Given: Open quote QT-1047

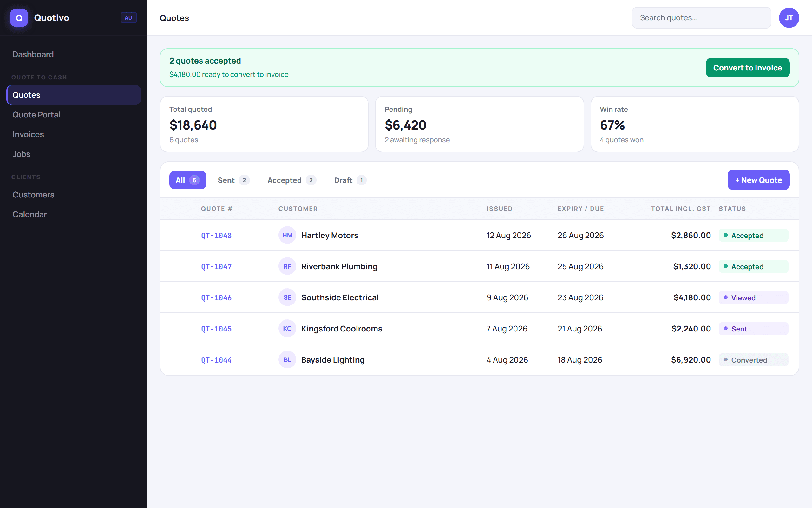Looking at the screenshot, I should [x=216, y=267].
